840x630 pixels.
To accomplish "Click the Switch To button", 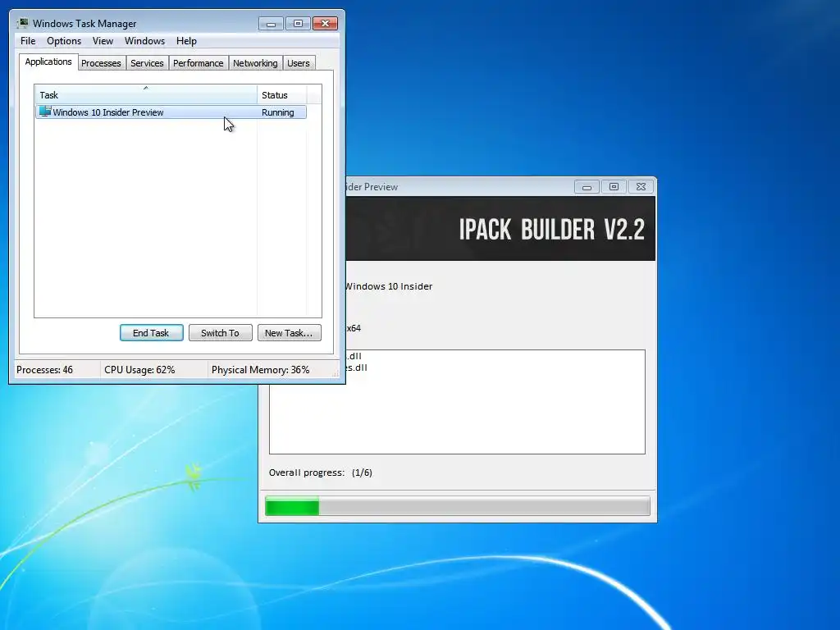I will pos(220,333).
